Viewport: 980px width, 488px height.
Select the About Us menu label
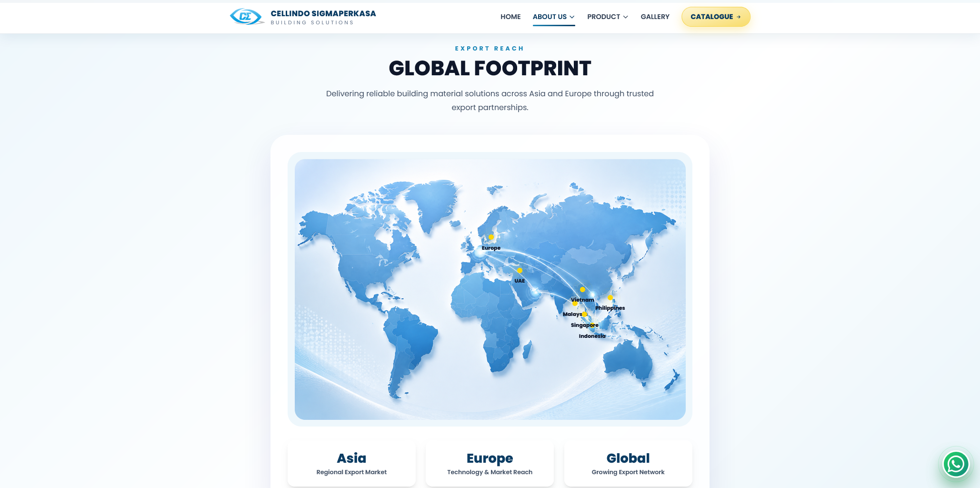[x=550, y=17]
